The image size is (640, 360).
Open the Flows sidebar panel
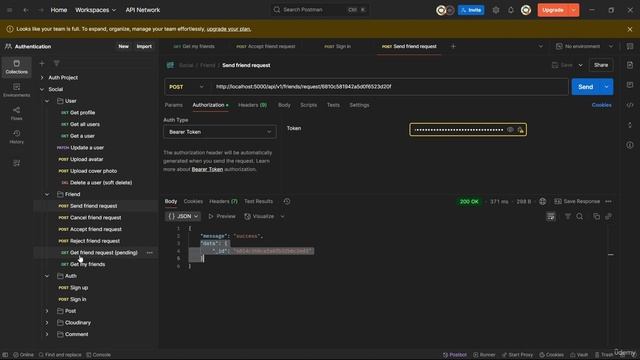click(x=16, y=113)
